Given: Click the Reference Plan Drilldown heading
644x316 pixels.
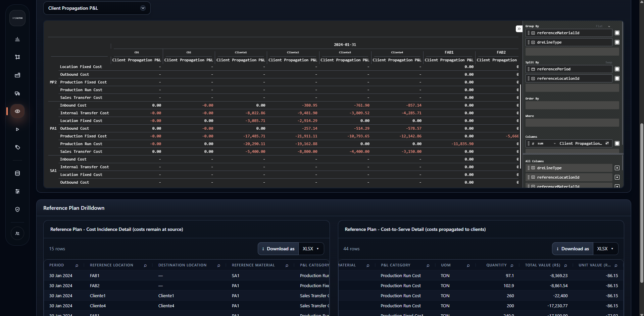Looking at the screenshot, I should pyautogui.click(x=74, y=208).
